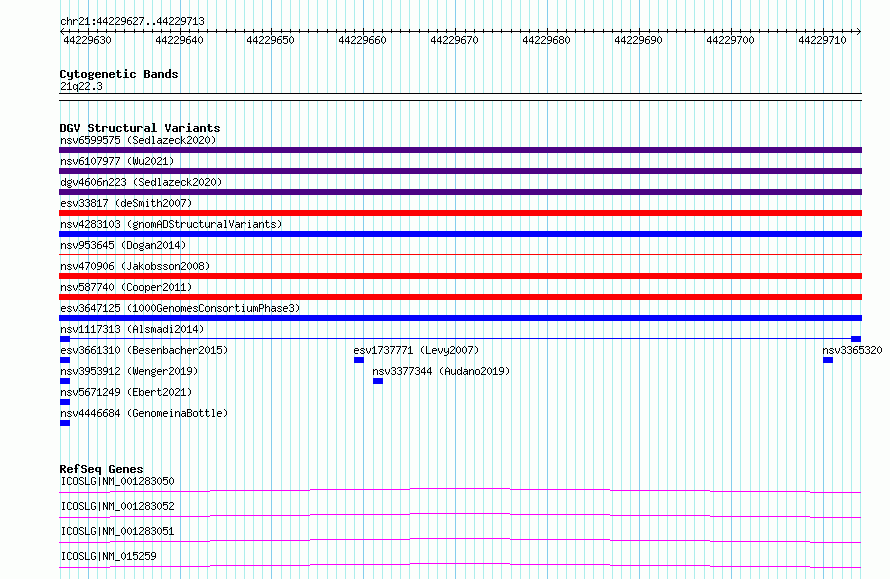Open variant label nsv470906 (Jakobsson2008)
This screenshot has width=890, height=579.
(135, 266)
